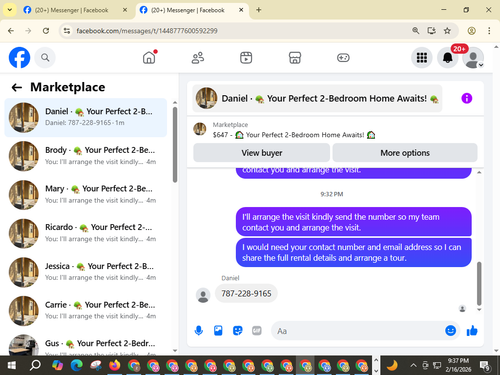Bookmark this page with the star icon
The image size is (500, 375).
(447, 31)
